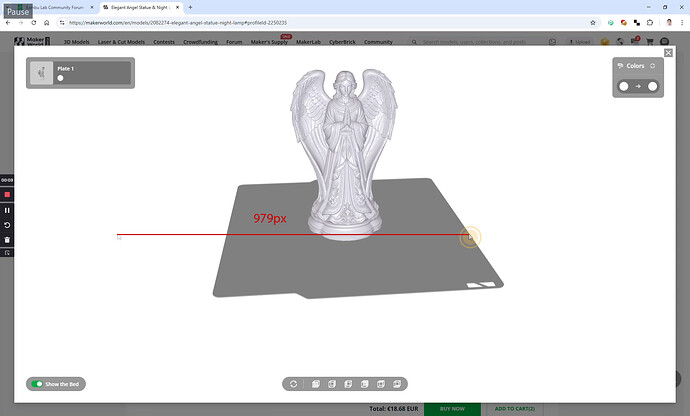Select the last view cube icon
The image size is (690, 416).
pos(397,384)
